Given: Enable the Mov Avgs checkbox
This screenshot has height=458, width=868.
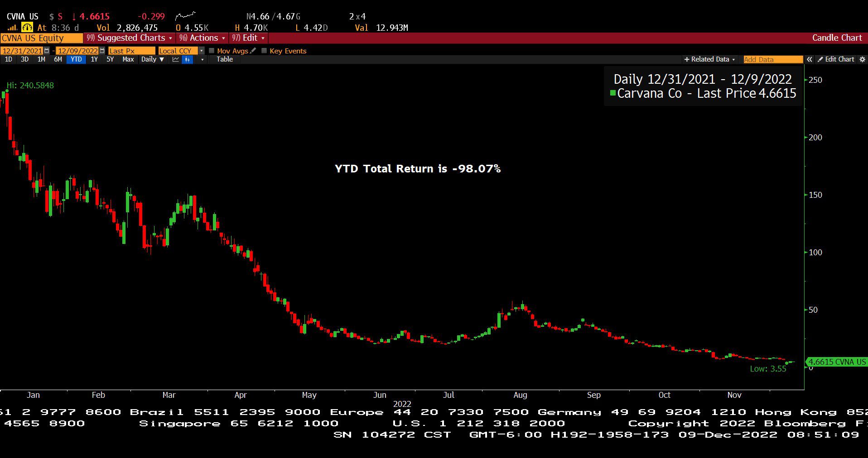Looking at the screenshot, I should (x=212, y=51).
